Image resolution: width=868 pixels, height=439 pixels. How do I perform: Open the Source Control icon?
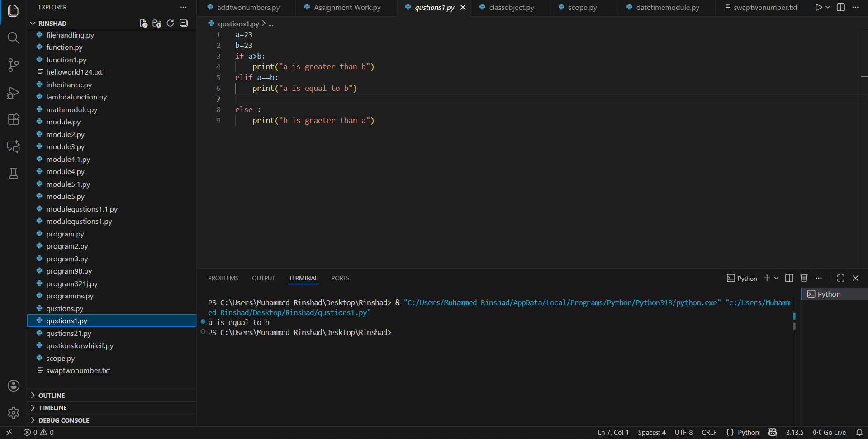(x=13, y=65)
